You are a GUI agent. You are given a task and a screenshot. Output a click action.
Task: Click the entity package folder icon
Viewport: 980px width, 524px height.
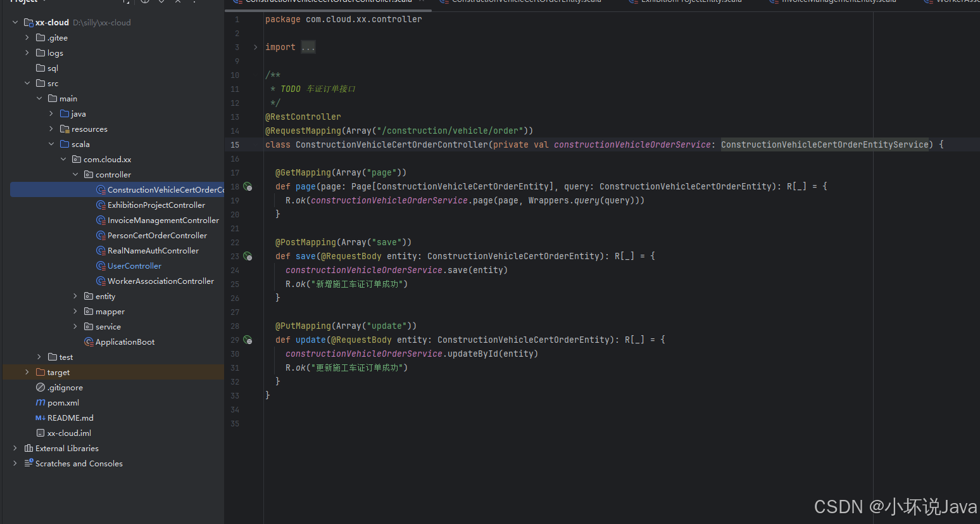[x=89, y=296]
